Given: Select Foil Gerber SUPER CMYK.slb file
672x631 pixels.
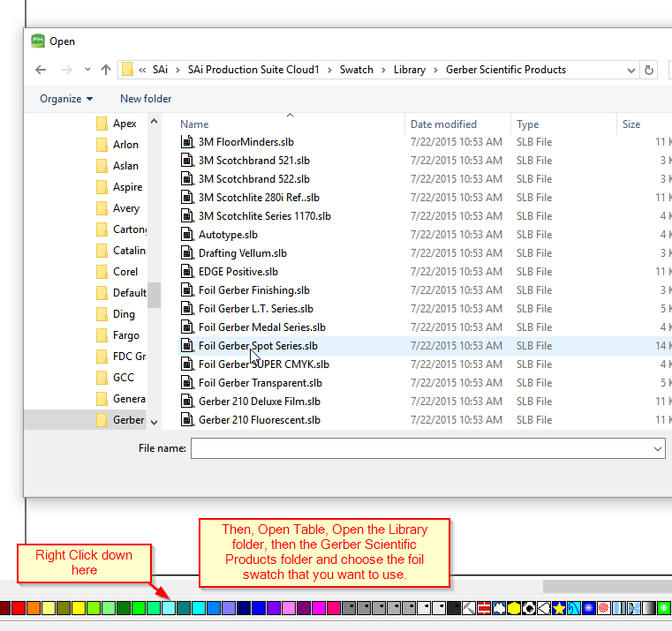Looking at the screenshot, I should [x=264, y=364].
